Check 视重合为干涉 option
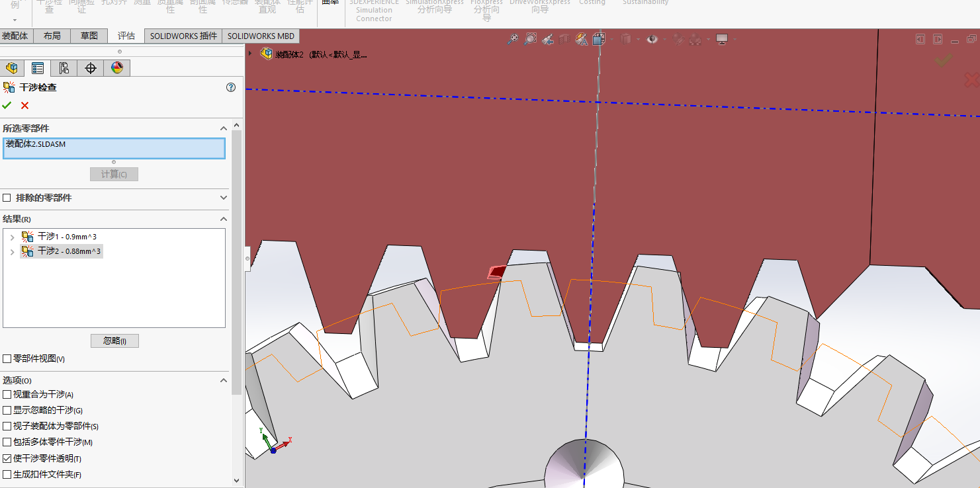The image size is (980, 488). click(7, 395)
